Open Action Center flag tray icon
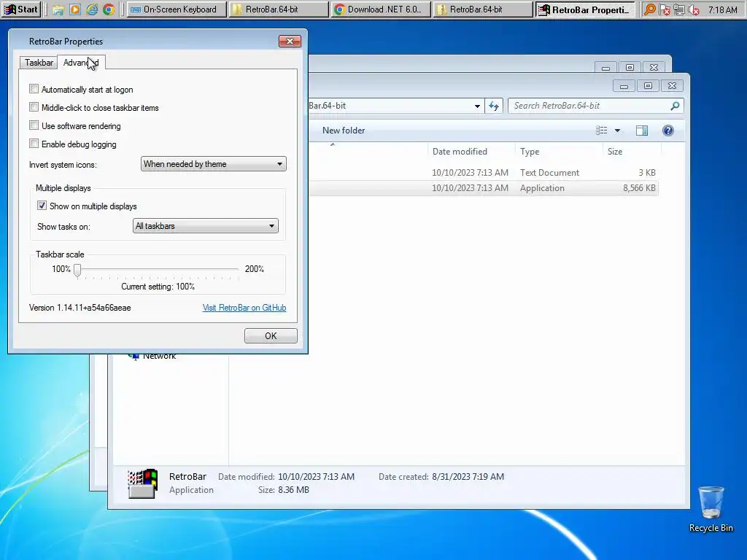The height and width of the screenshot is (560, 747). click(665, 9)
